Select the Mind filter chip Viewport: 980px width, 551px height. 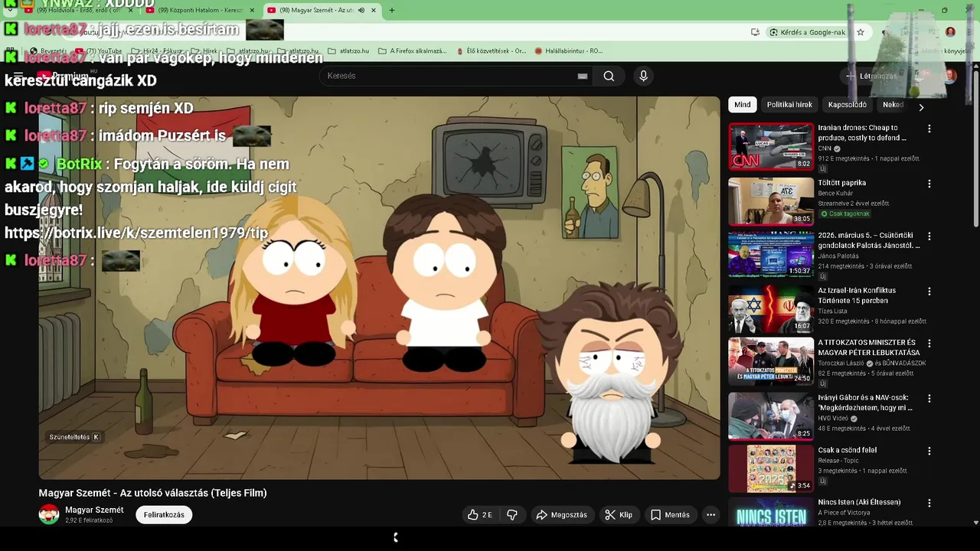743,105
